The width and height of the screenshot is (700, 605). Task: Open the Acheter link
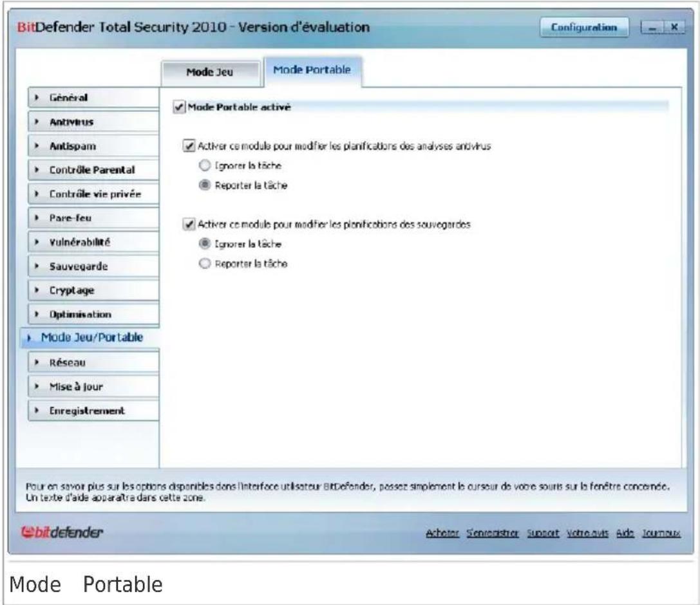442,533
